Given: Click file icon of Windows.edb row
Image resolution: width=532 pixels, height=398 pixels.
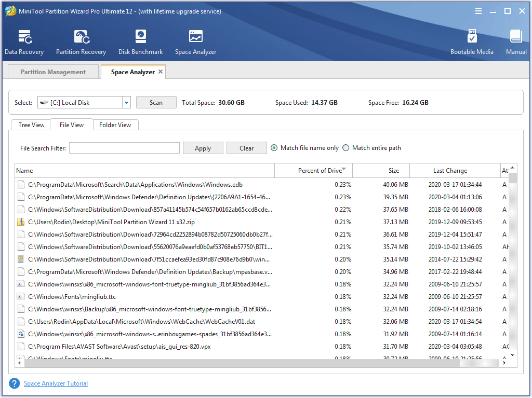Looking at the screenshot, I should (x=21, y=185).
